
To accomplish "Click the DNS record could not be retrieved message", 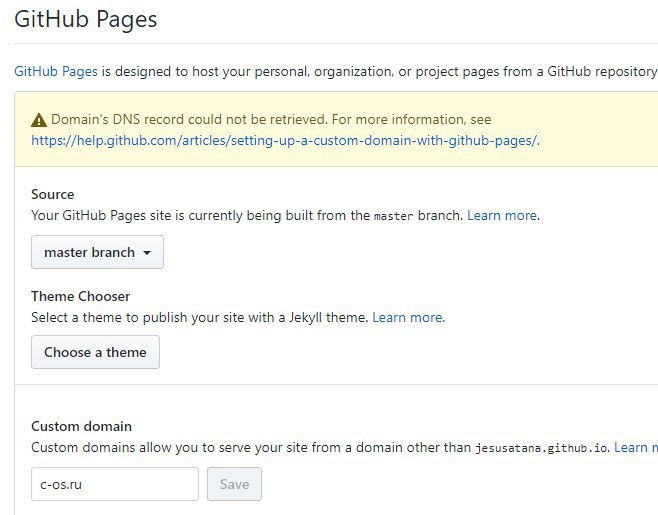I will [271, 120].
